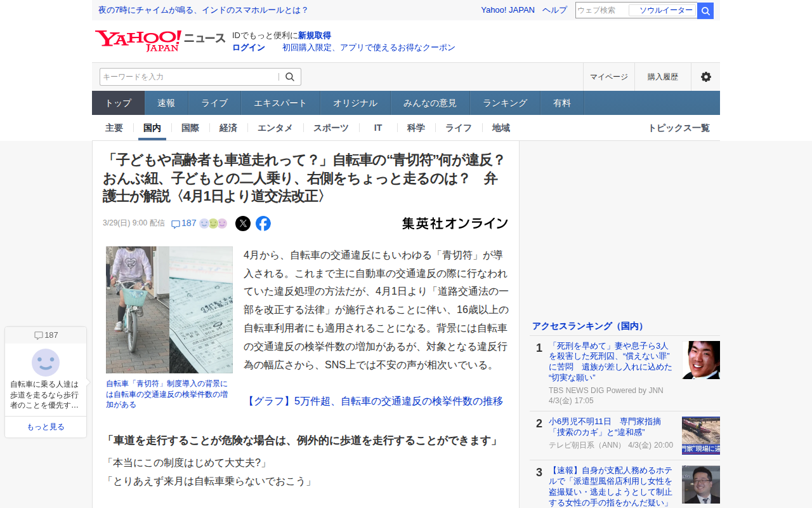812x508 pixels.
Task: Open the エキスパート navigation tab
Action: tap(280, 103)
